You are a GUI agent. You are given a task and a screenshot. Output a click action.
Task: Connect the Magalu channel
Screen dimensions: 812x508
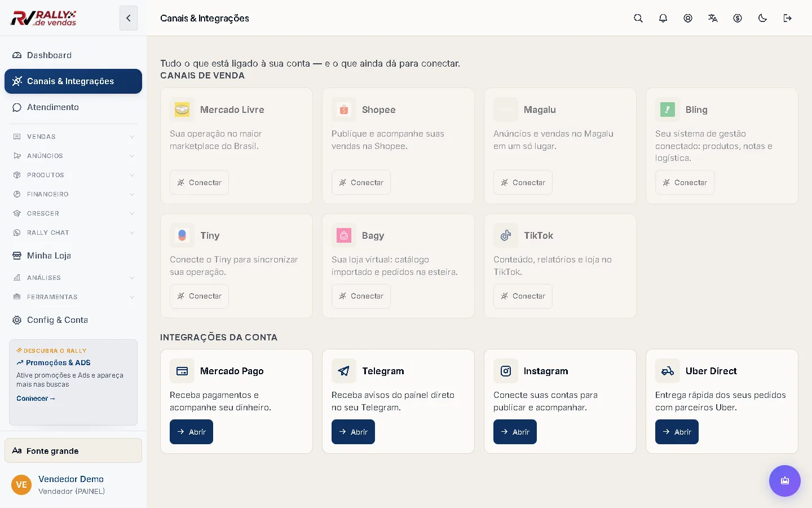(x=523, y=182)
